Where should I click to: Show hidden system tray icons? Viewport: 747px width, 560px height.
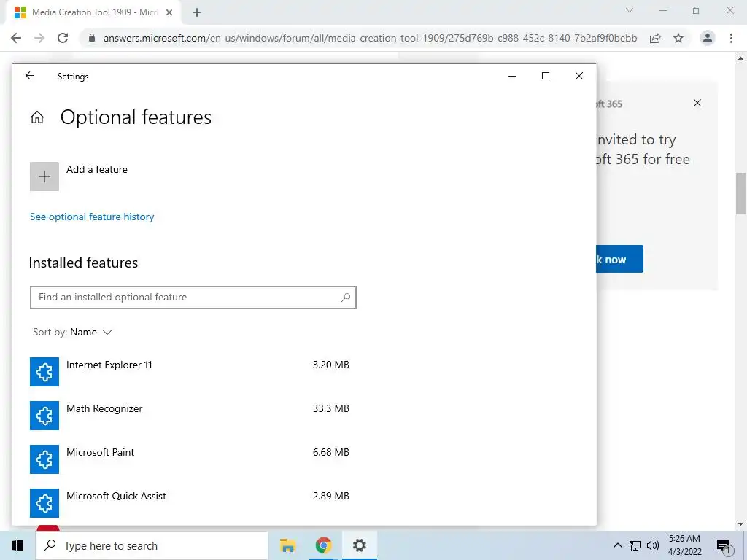tap(617, 545)
